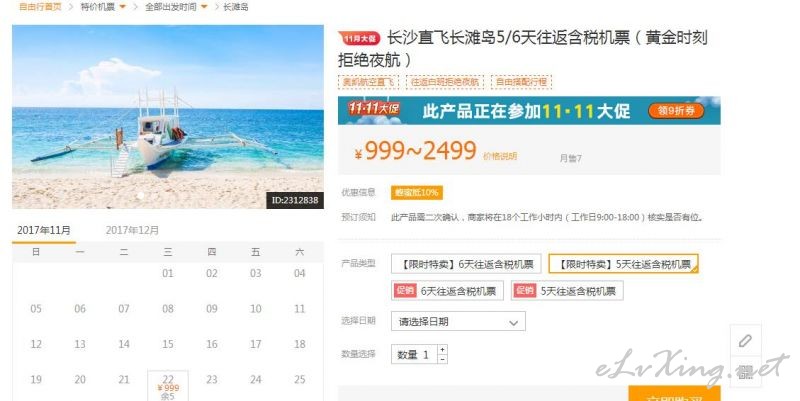Go to 自由行首页 breadcrumb link

pyautogui.click(x=40, y=7)
